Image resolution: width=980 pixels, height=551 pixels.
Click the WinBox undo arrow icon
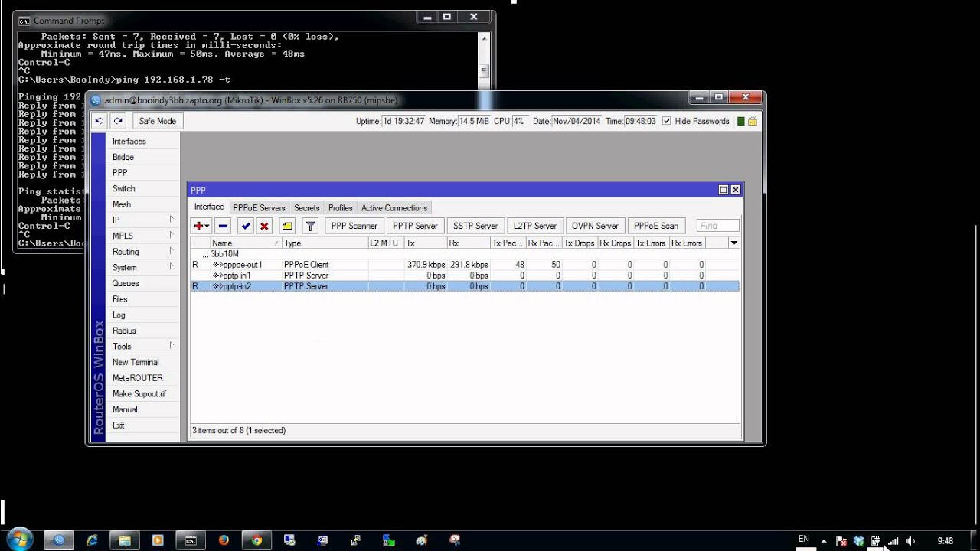tap(100, 121)
